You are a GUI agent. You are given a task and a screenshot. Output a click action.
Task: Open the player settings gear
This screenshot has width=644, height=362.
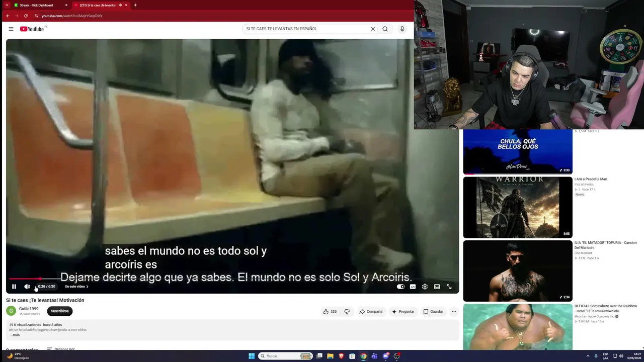click(x=425, y=287)
